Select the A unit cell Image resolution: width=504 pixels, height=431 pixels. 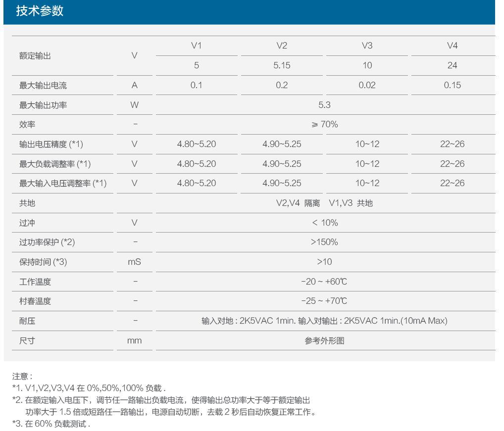pos(134,85)
